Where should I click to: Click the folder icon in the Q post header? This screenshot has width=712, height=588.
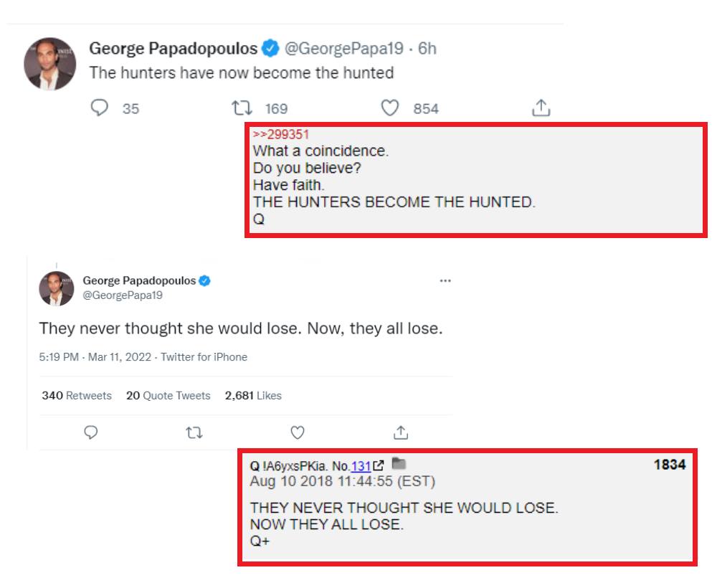[x=399, y=465]
